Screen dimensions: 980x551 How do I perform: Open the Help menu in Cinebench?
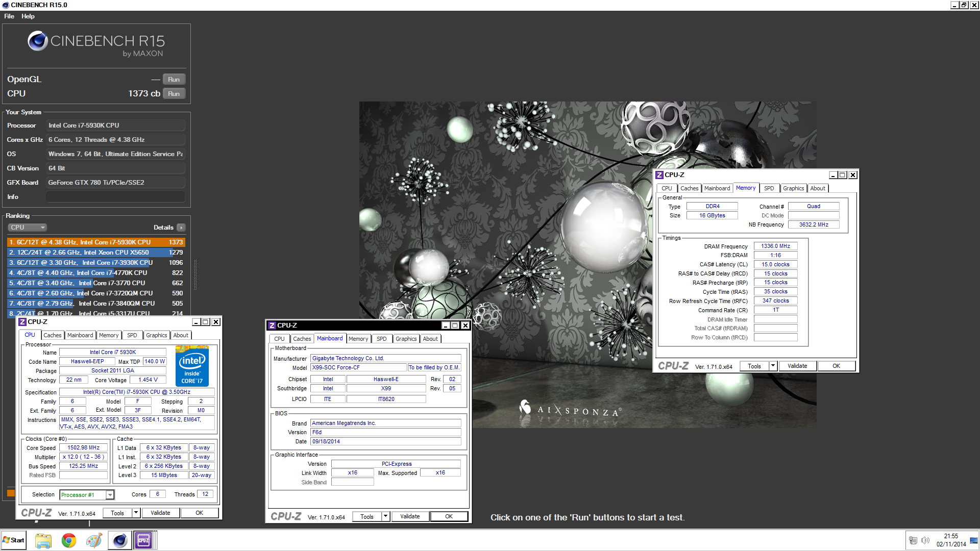pyautogui.click(x=28, y=16)
